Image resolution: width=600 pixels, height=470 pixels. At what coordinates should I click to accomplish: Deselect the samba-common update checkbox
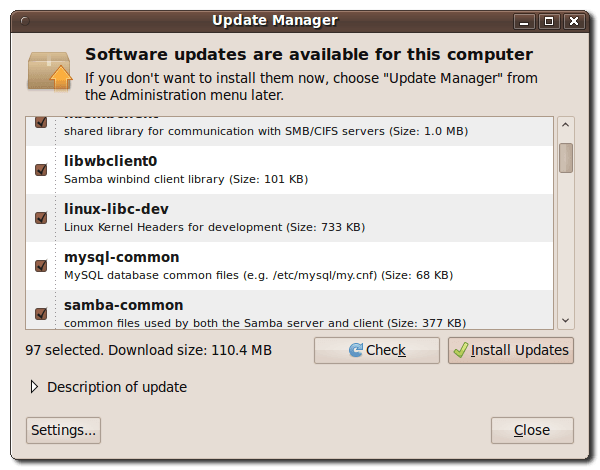coord(41,313)
